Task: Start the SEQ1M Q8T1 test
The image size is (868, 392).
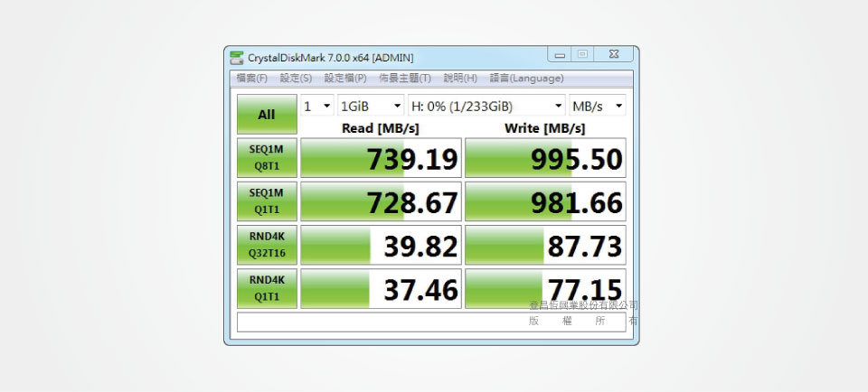Action: click(267, 157)
